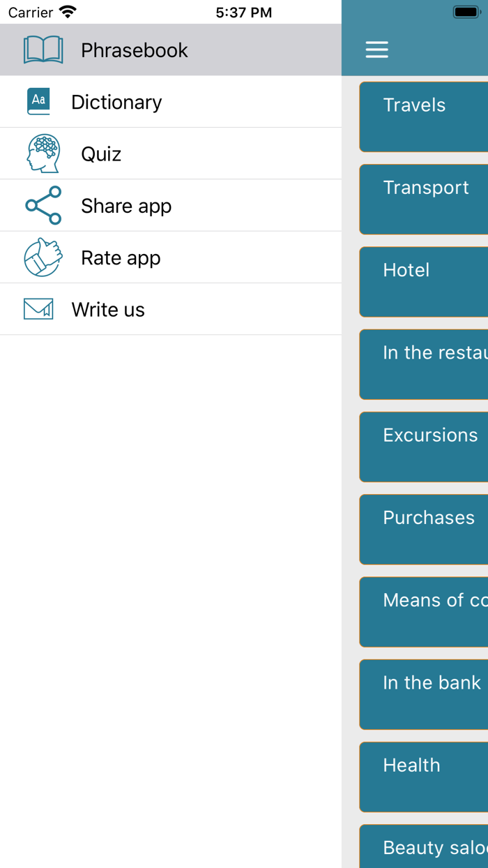
Task: Click the Dictionary book icon
Action: coord(39,102)
